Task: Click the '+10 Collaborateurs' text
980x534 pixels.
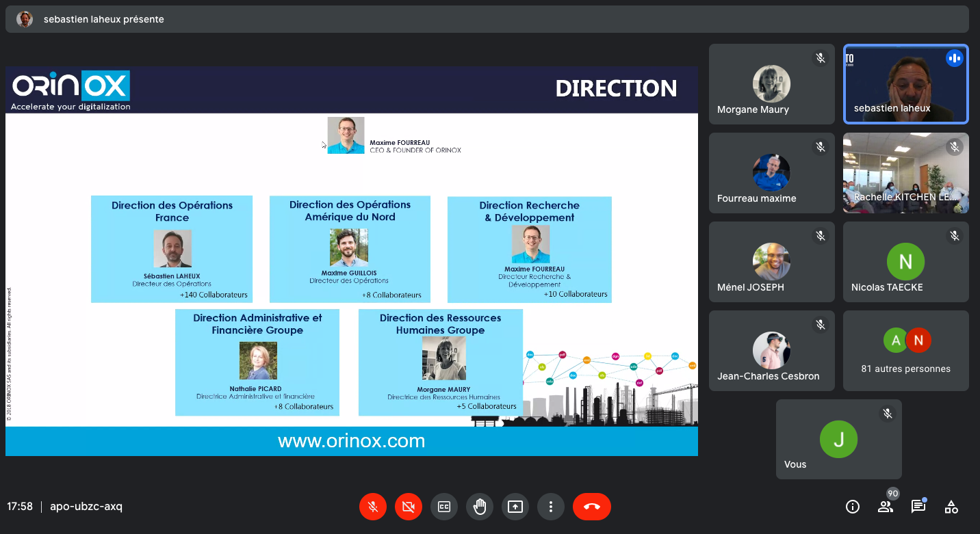Action: [x=576, y=294]
